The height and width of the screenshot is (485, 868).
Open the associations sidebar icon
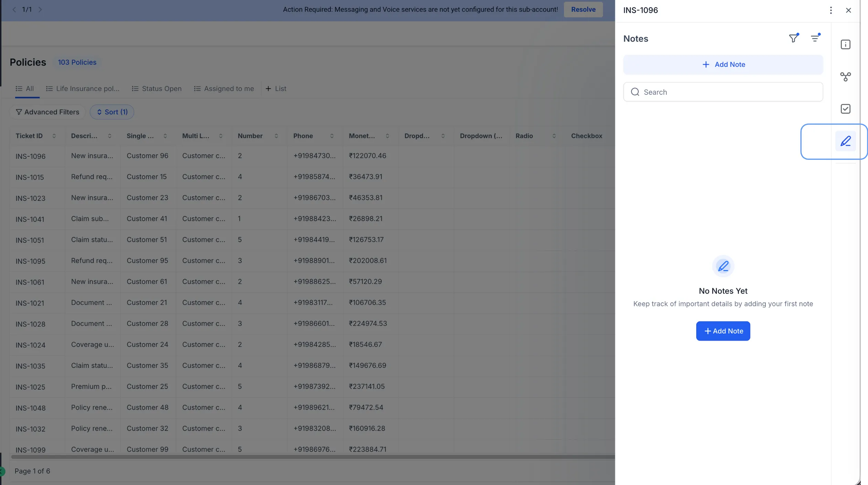(845, 76)
